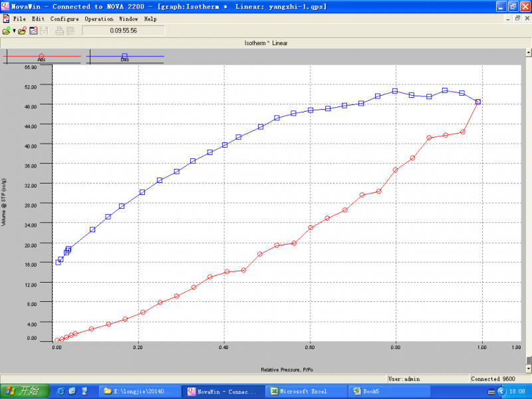Click the Relative Pressure, P/Po axis label

[287, 370]
